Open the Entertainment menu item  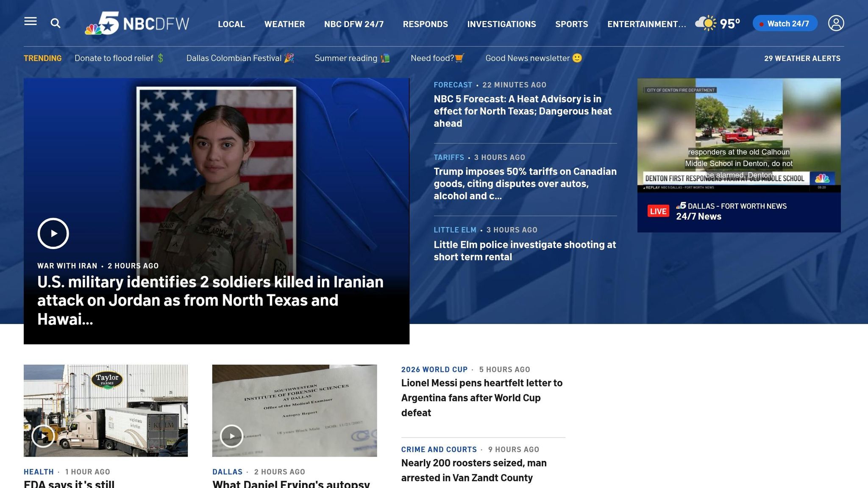coord(646,24)
